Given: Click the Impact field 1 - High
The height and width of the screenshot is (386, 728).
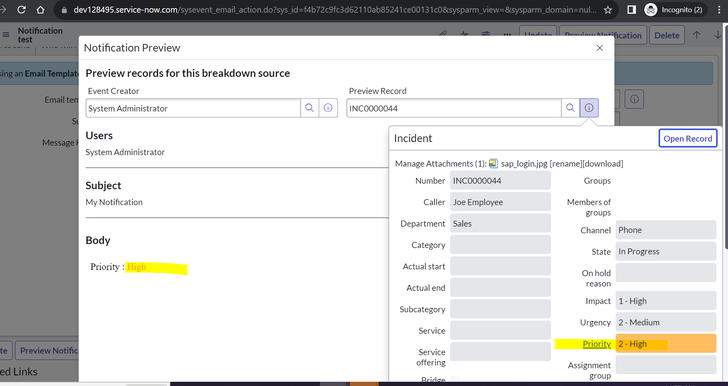Looking at the screenshot, I should (x=666, y=301).
